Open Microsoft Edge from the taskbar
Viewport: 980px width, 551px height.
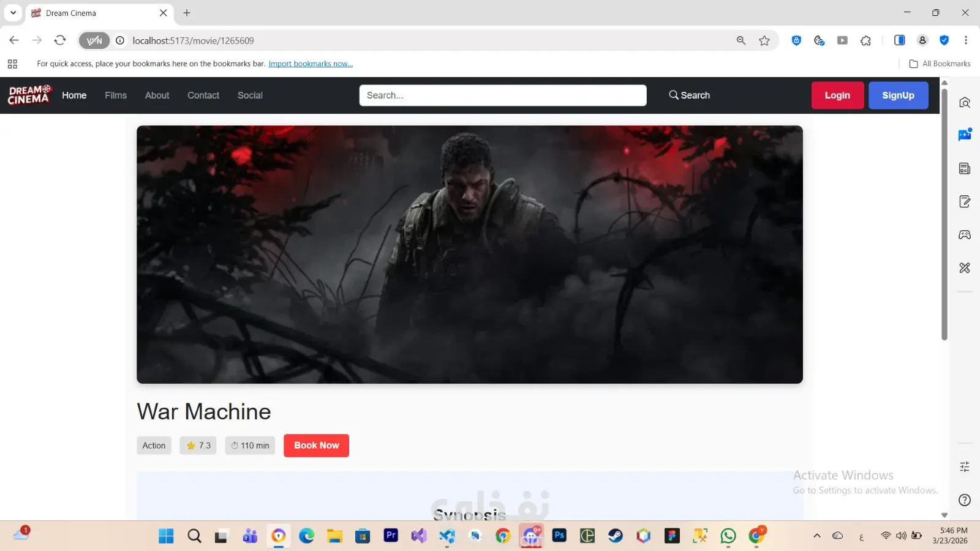[x=306, y=536]
